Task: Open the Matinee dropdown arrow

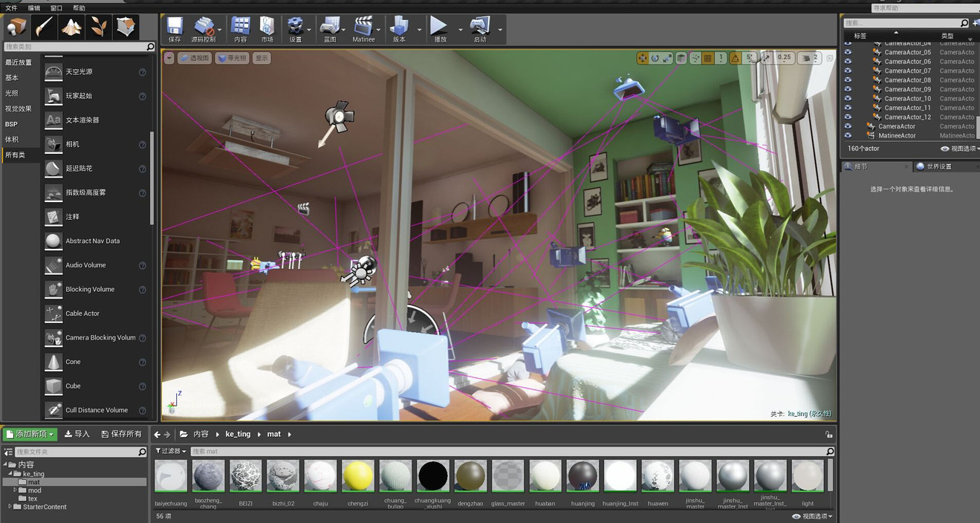Action: [379, 30]
